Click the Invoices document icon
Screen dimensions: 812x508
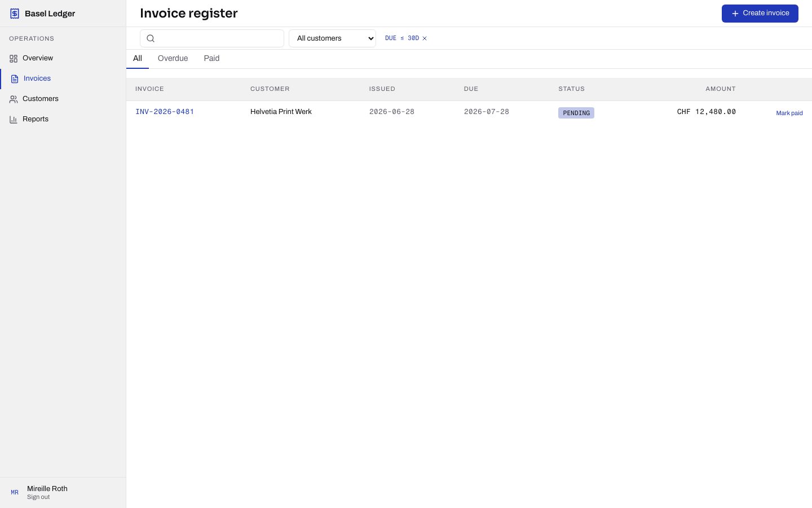[15, 78]
